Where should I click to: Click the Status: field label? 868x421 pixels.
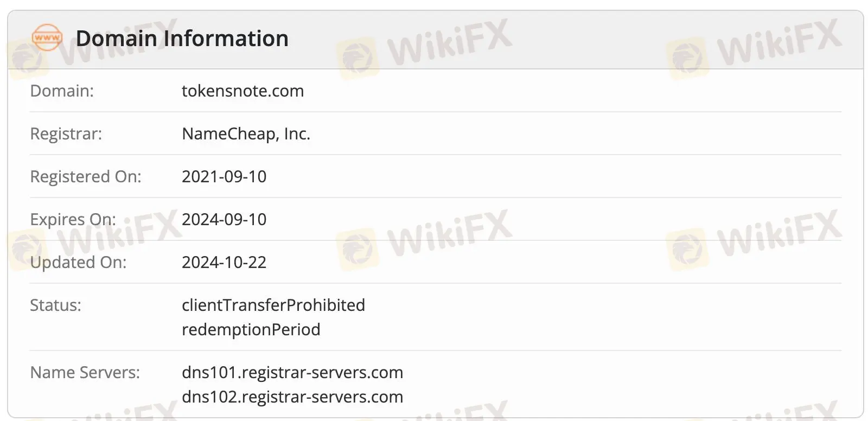(55, 305)
